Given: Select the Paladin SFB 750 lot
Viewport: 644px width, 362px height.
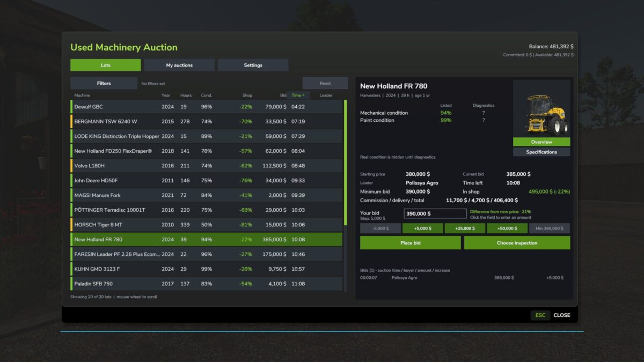Looking at the screenshot, I should [x=206, y=284].
